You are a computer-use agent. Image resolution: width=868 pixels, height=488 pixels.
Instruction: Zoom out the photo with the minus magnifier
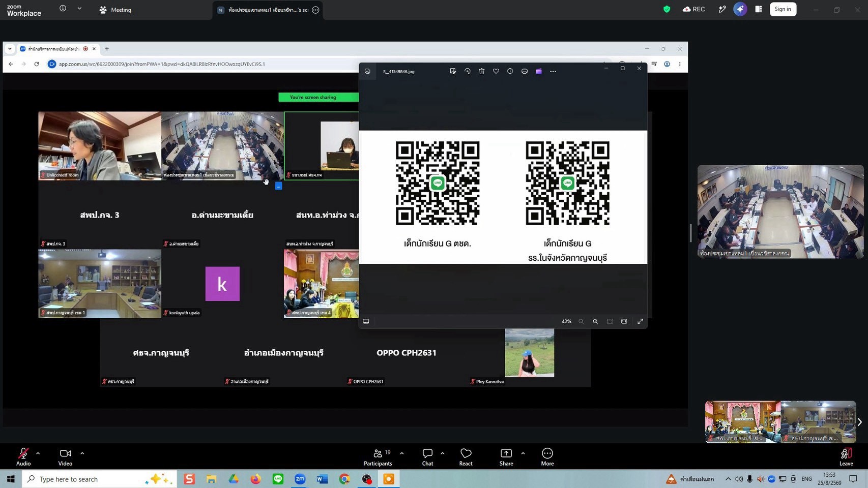[x=581, y=321]
